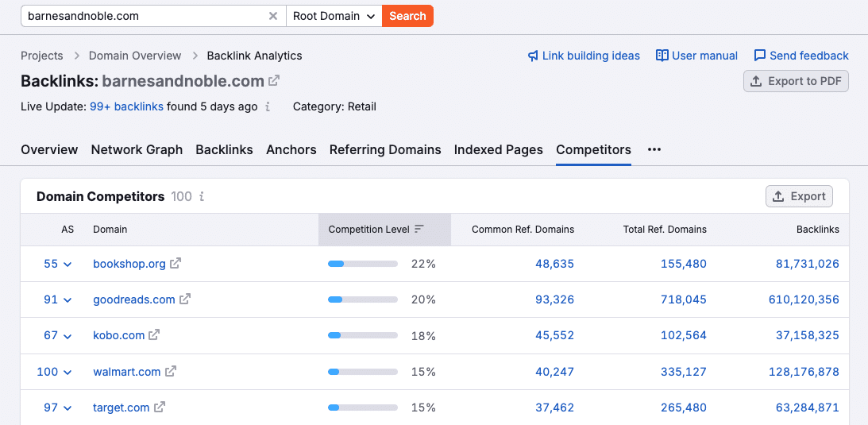Image resolution: width=868 pixels, height=425 pixels.
Task: Open barnesandnoble.com in a new tab
Action: coord(274,81)
